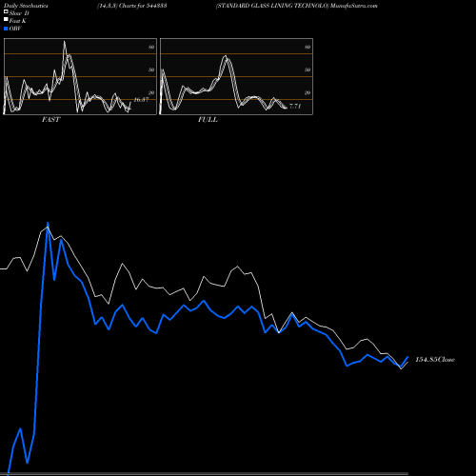The width and height of the screenshot is (476, 476).
Task: Click the 16.37 value in FAST chart
Action: click(141, 100)
